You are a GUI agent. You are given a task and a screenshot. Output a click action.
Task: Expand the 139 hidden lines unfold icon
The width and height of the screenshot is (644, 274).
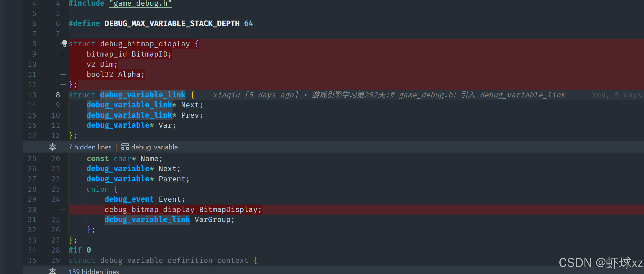coord(53,271)
